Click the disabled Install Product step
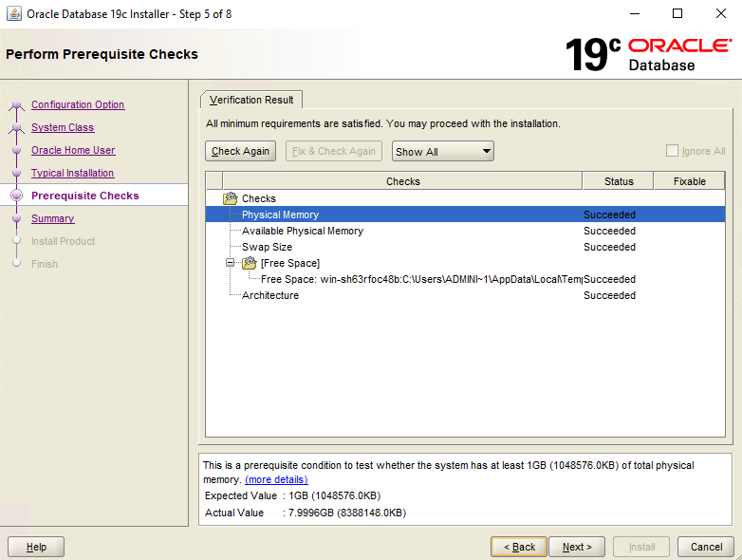 coord(63,241)
